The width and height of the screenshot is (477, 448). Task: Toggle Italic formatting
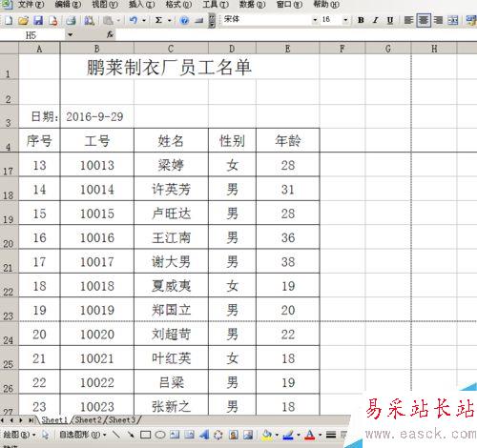(x=375, y=20)
